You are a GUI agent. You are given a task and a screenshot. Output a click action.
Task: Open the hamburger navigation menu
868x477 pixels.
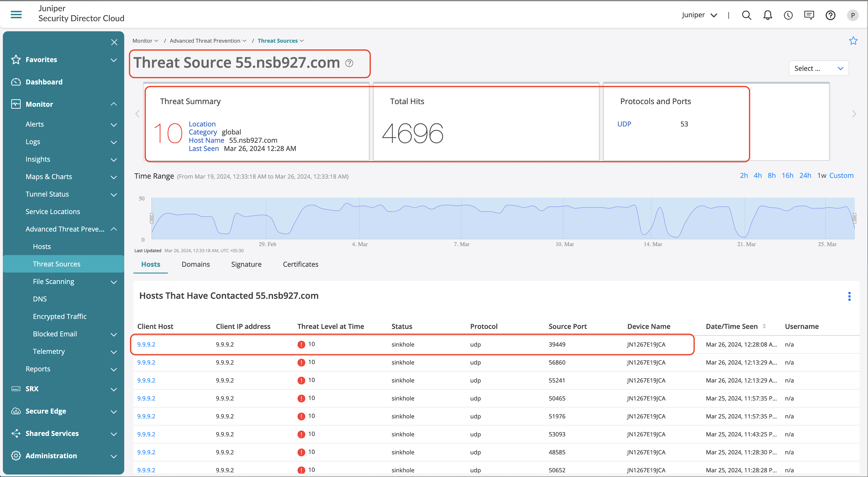tap(16, 15)
